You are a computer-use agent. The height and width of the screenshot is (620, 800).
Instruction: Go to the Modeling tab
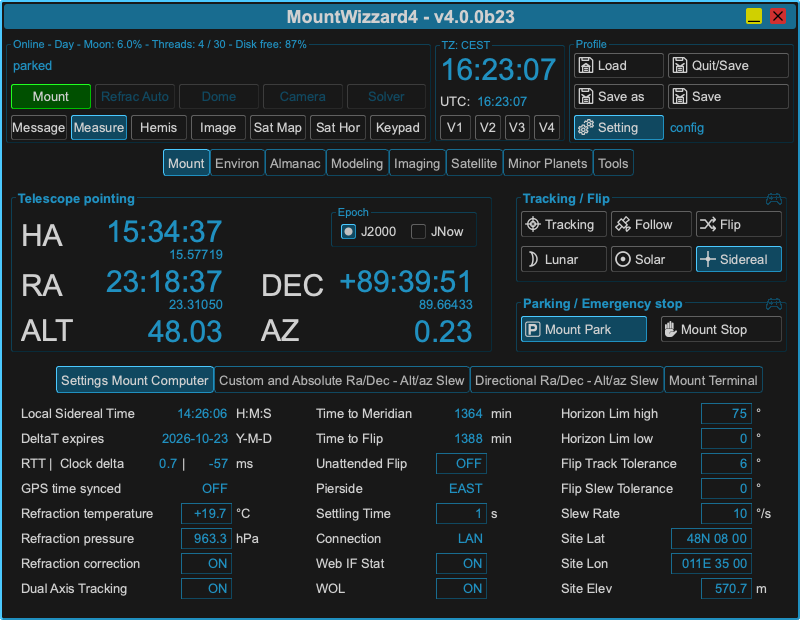coord(357,163)
